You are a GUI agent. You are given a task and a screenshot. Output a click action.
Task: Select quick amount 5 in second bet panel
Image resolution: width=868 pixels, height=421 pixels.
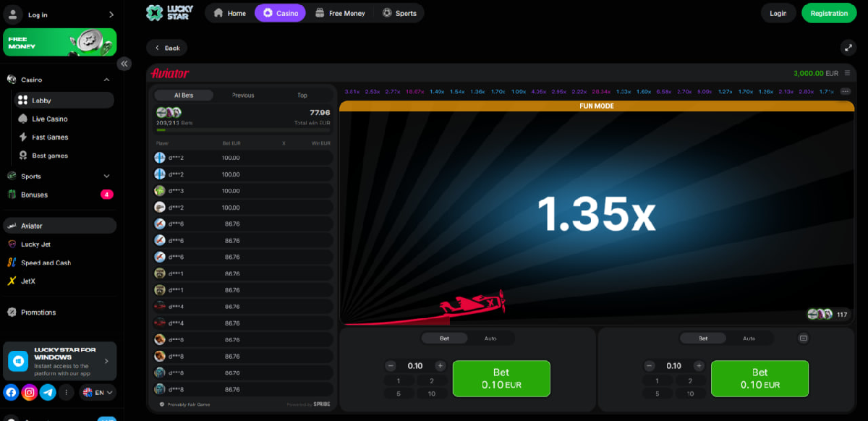(658, 394)
